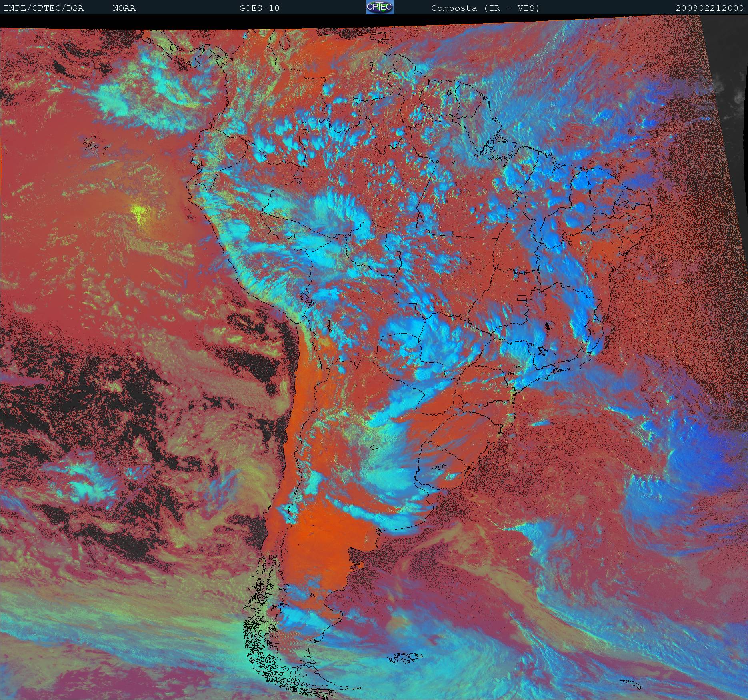Select the 200802212000 timestamp

[x=710, y=8]
